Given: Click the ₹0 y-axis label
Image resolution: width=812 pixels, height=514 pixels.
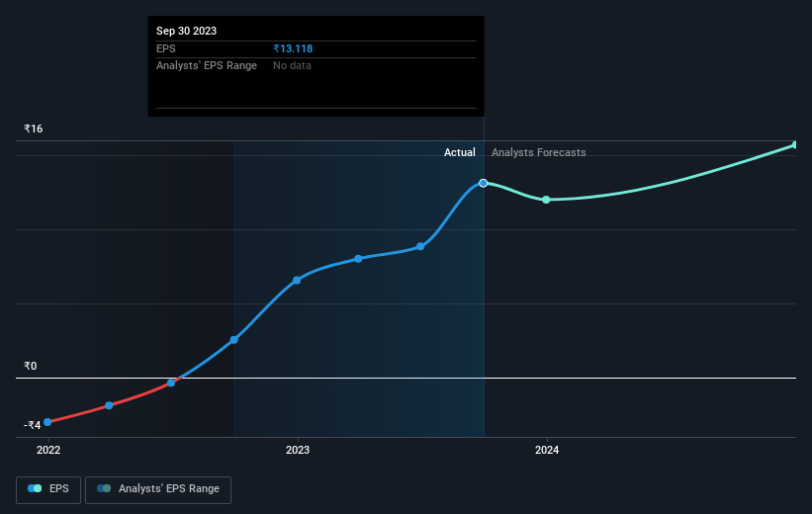Looking at the screenshot, I should tap(31, 366).
